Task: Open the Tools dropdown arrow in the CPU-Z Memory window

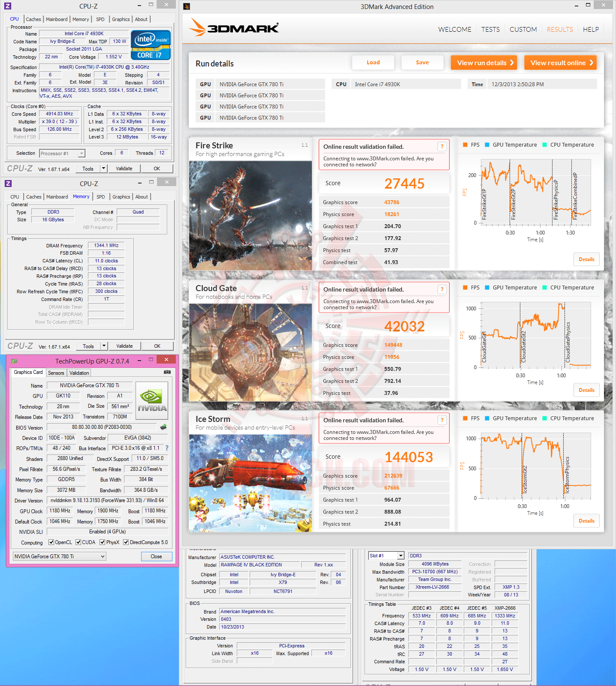Action: (x=104, y=346)
